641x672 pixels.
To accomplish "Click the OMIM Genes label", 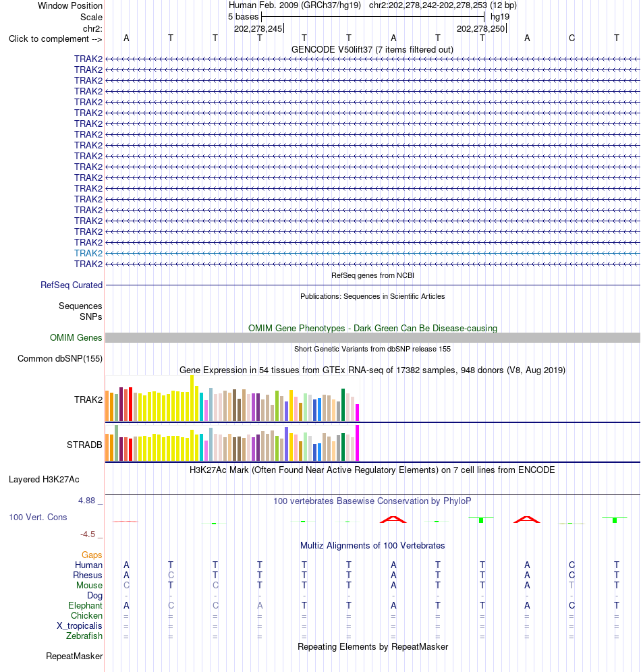I will point(76,338).
